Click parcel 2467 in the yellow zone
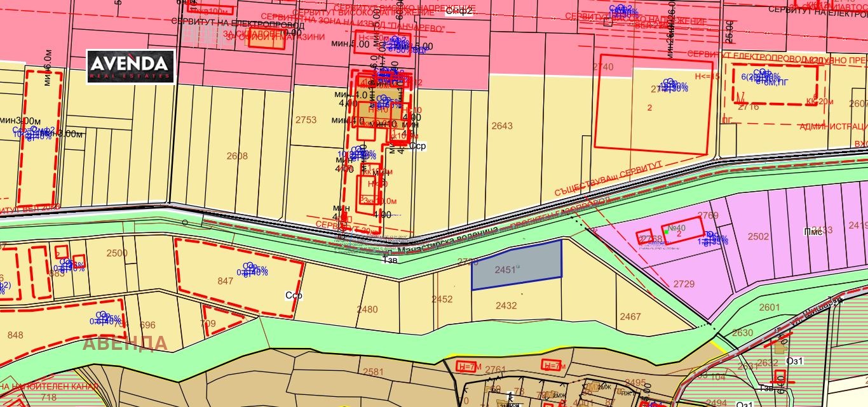Viewport: 868px width, 407px height. point(630,316)
